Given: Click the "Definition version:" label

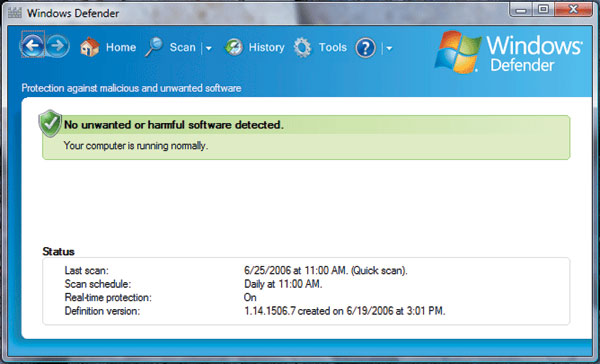Looking at the screenshot, I should 102,311.
